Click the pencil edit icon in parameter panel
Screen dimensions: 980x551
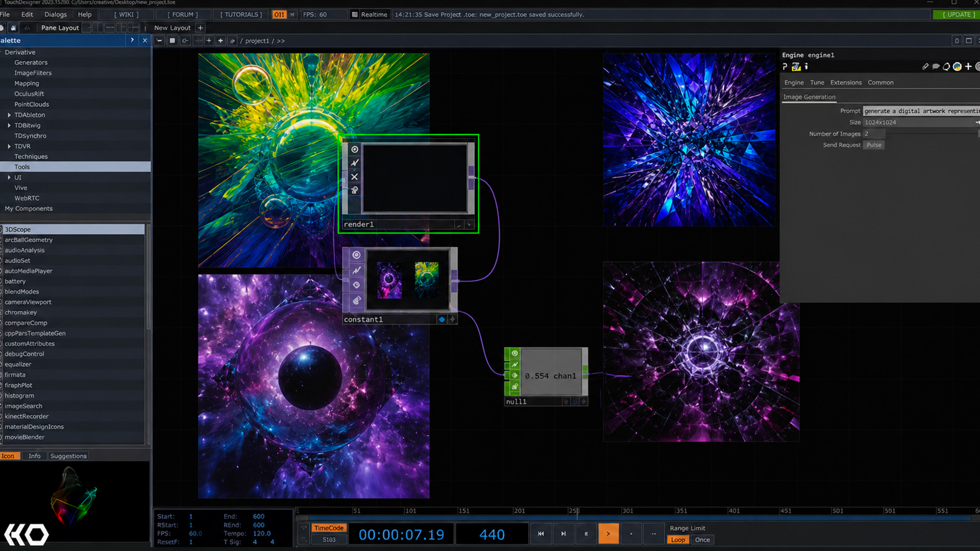(x=925, y=67)
